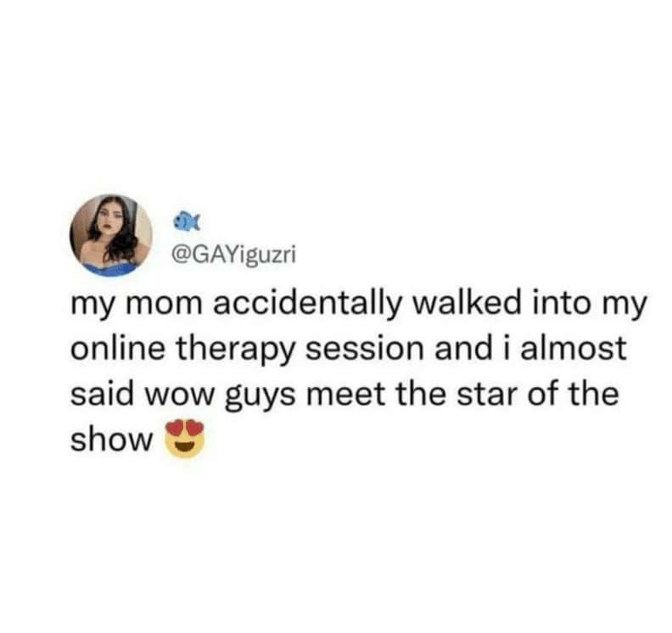Open the tweet author's profile picture
Screen dimensions: 672x633
(111, 235)
